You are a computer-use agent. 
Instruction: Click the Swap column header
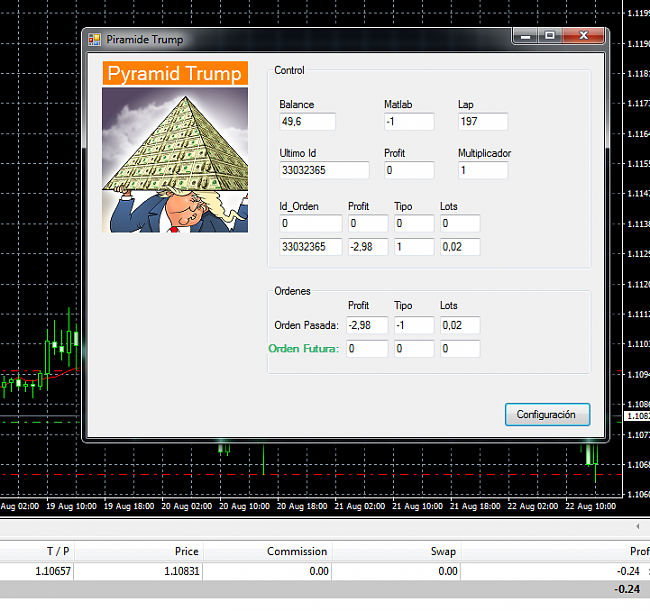(x=441, y=551)
